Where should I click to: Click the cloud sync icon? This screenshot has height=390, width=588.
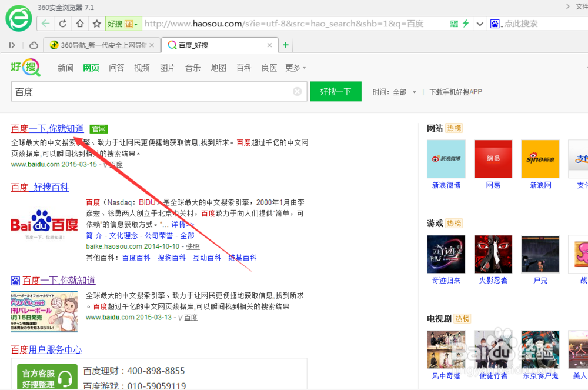[x=34, y=45]
